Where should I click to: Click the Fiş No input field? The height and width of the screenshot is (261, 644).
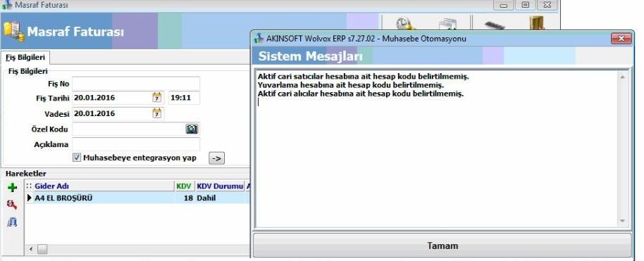tap(136, 84)
